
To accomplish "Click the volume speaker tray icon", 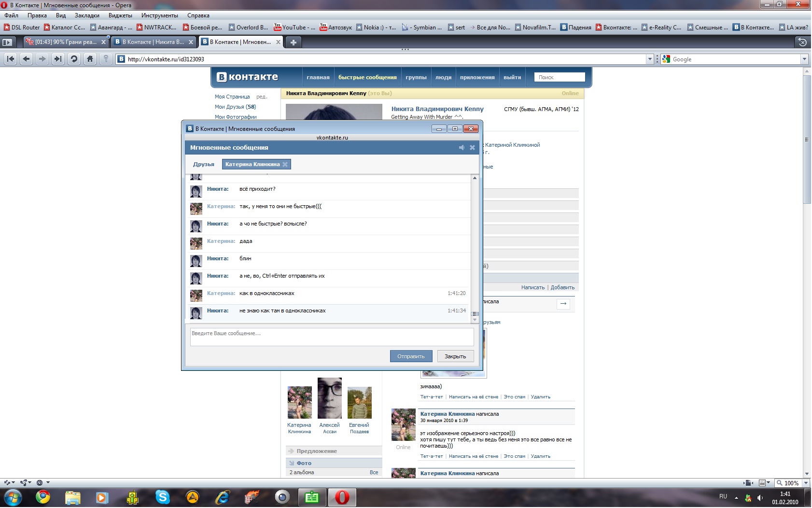I will pos(760,498).
